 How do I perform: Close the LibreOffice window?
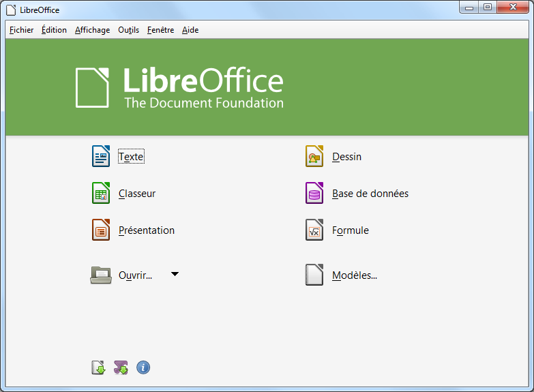[513, 7]
